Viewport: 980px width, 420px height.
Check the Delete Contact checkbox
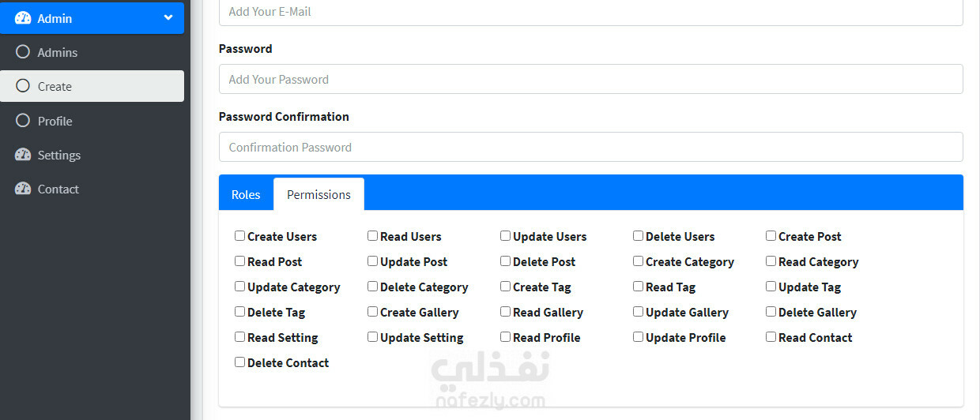239,362
